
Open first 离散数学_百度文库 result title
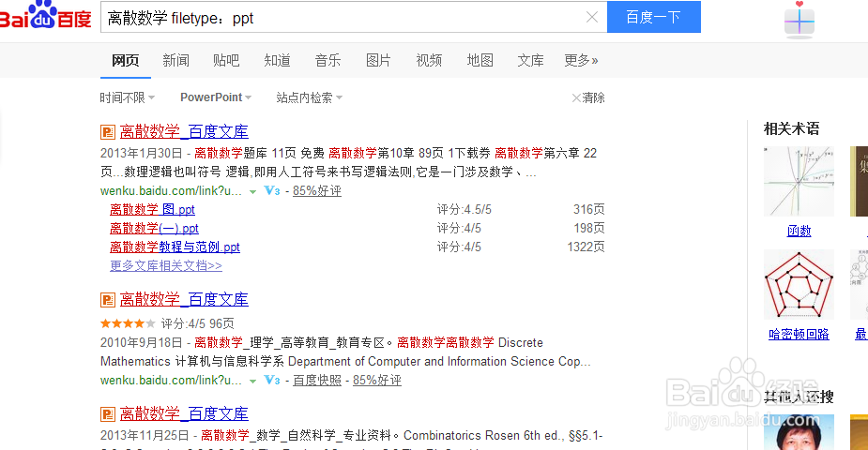[x=184, y=131]
